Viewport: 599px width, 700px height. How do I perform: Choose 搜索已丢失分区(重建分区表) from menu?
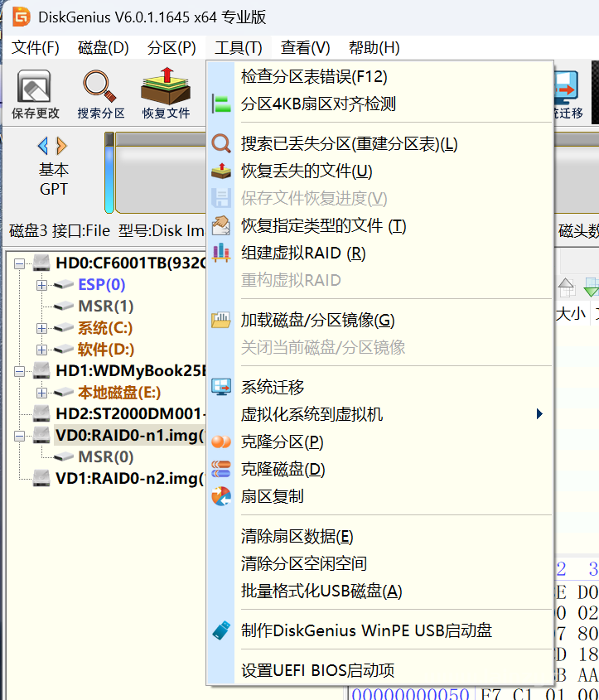tap(349, 144)
